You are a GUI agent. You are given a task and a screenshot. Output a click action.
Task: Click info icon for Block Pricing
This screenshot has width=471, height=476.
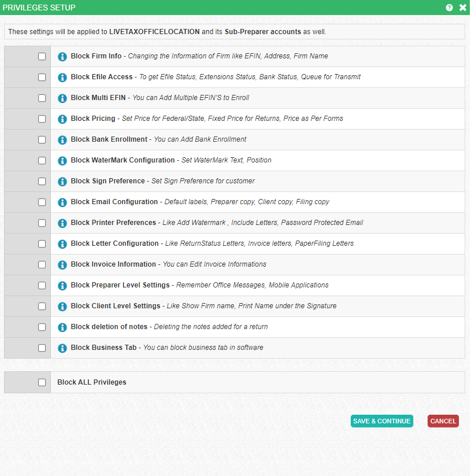pos(62,119)
